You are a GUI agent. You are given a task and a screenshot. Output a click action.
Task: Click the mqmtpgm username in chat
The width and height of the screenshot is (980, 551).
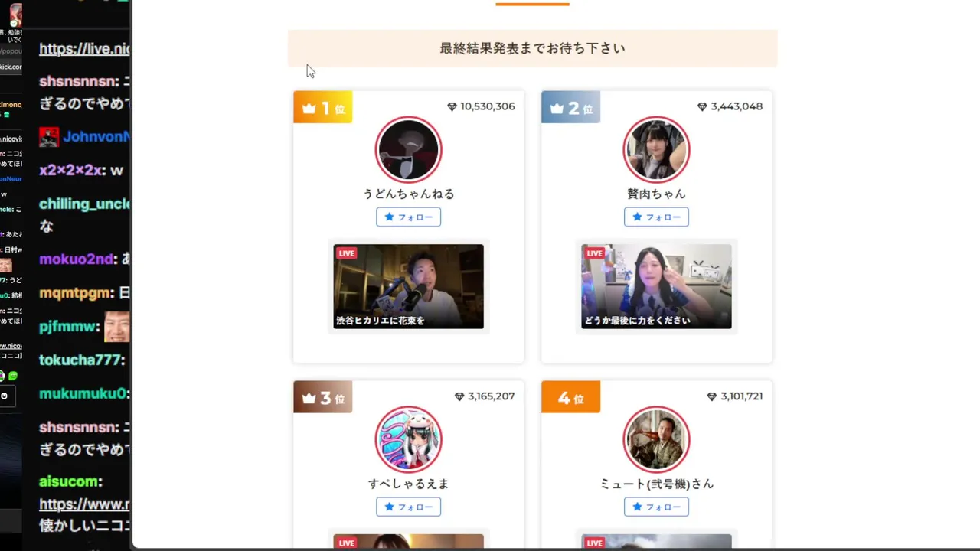pyautogui.click(x=75, y=293)
